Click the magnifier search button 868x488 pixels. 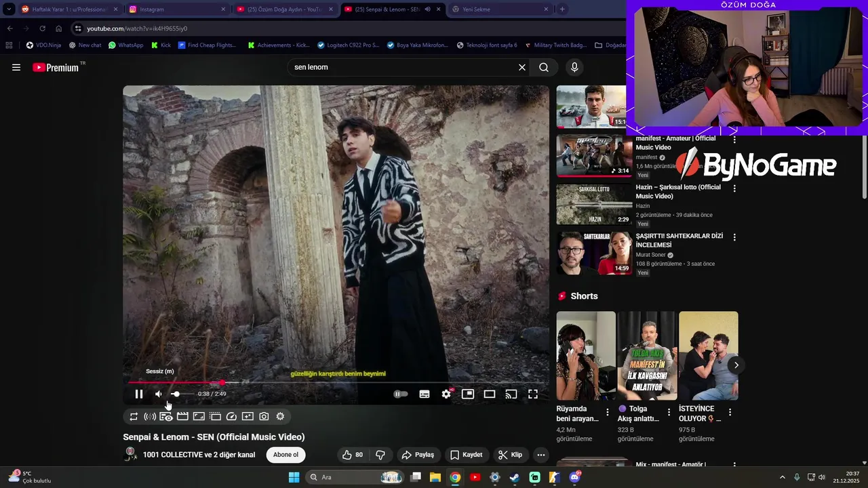(x=544, y=67)
